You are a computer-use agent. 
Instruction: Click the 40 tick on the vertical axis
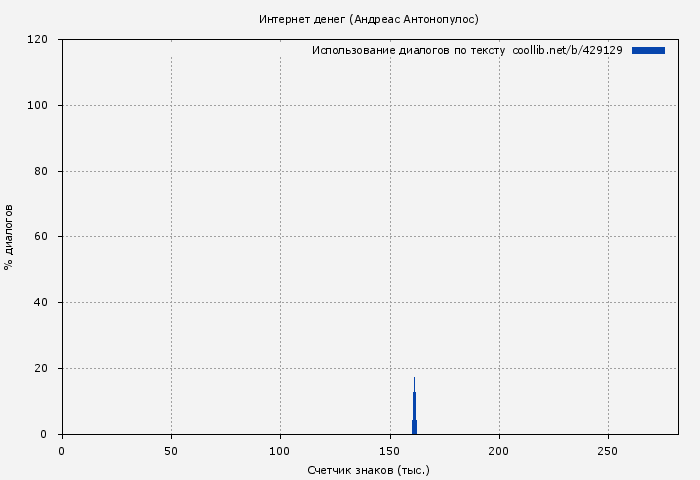[x=42, y=303]
